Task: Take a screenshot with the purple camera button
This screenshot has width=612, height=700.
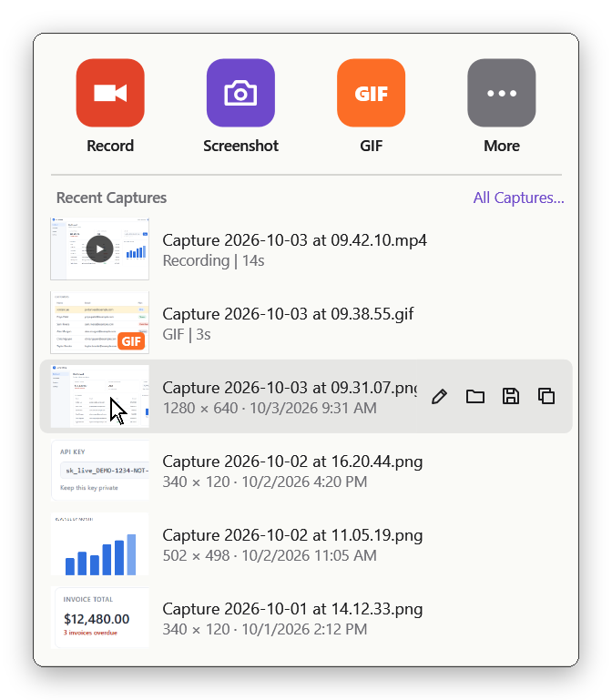Action: (240, 93)
